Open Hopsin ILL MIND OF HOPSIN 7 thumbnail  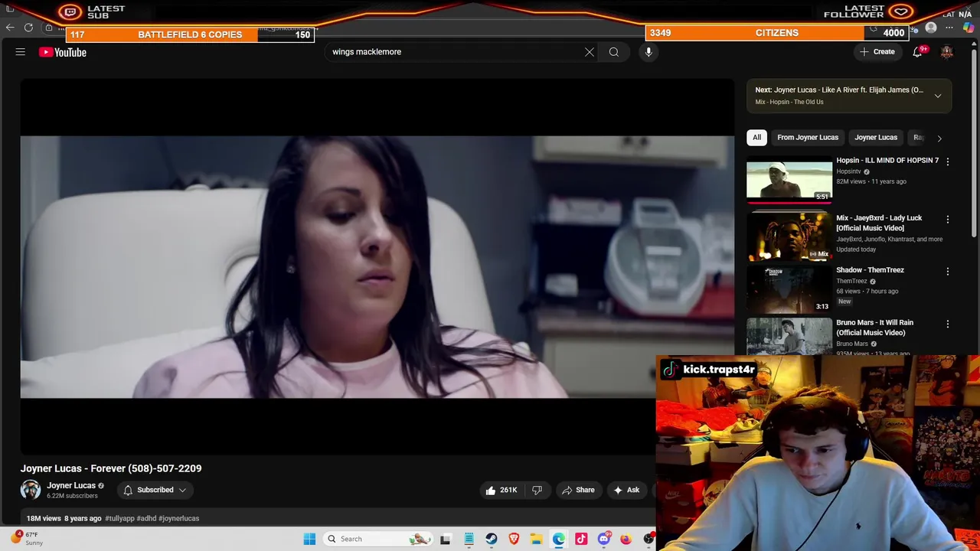pyautogui.click(x=789, y=179)
